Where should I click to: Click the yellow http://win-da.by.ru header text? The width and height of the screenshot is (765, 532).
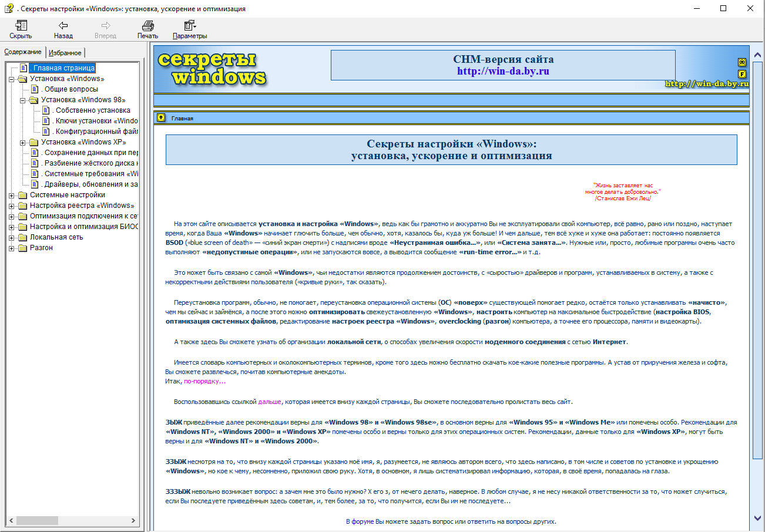(x=707, y=84)
